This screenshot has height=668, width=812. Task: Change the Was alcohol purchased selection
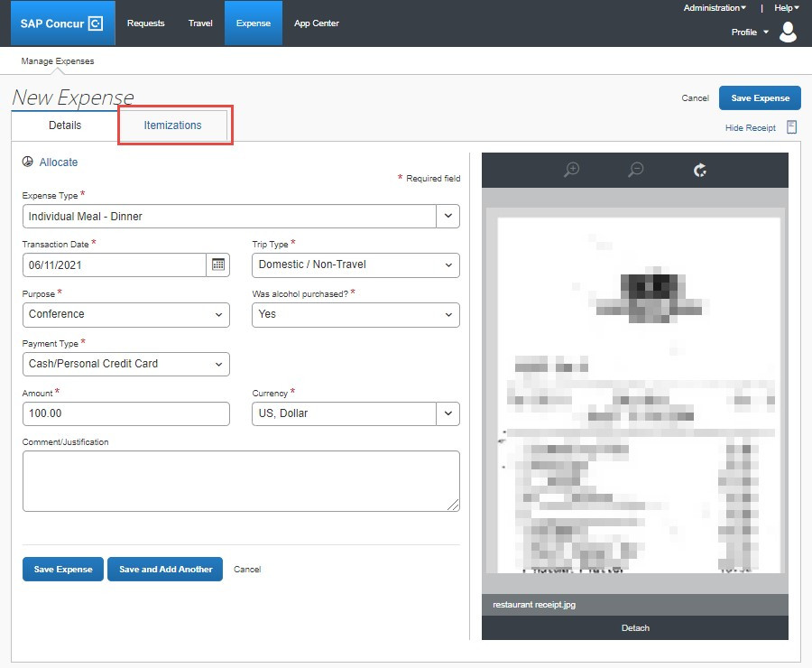click(355, 314)
